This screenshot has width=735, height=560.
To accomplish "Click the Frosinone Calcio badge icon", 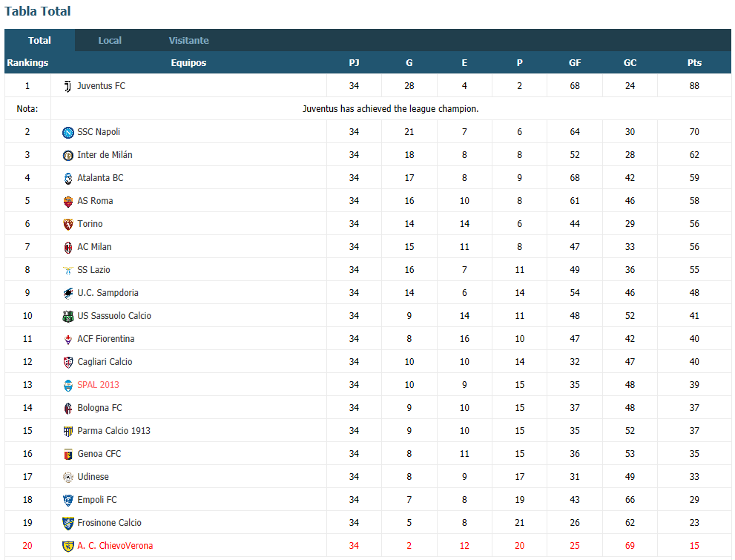I will (x=68, y=523).
